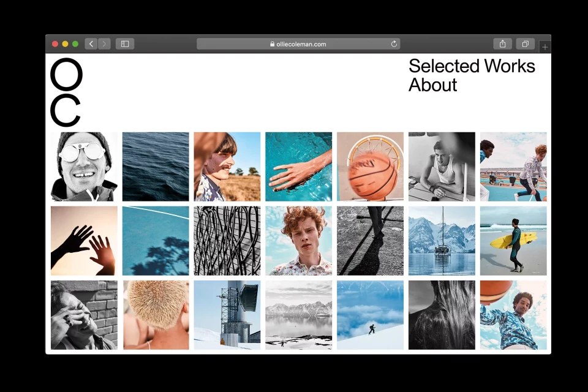The height and width of the screenshot is (392, 588).
Task: Select the surfer with yellow surfboard photo
Action: tap(513, 241)
